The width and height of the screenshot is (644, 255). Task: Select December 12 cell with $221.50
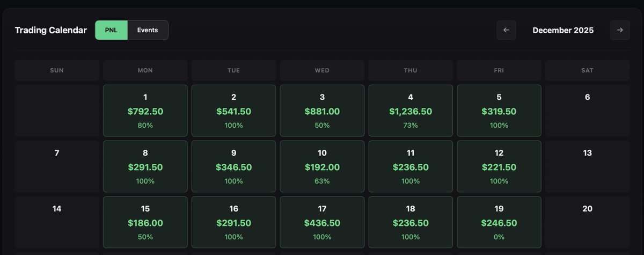tap(499, 166)
